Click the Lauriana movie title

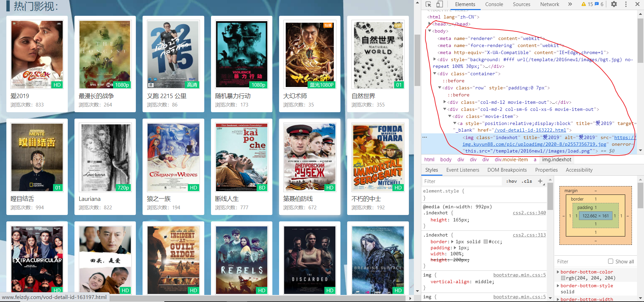click(90, 199)
